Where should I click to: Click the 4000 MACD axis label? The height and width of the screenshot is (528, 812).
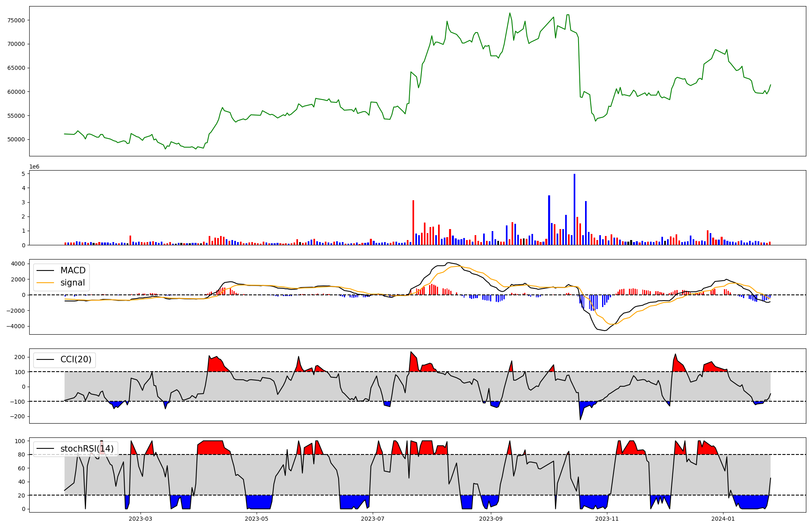[x=17, y=264]
